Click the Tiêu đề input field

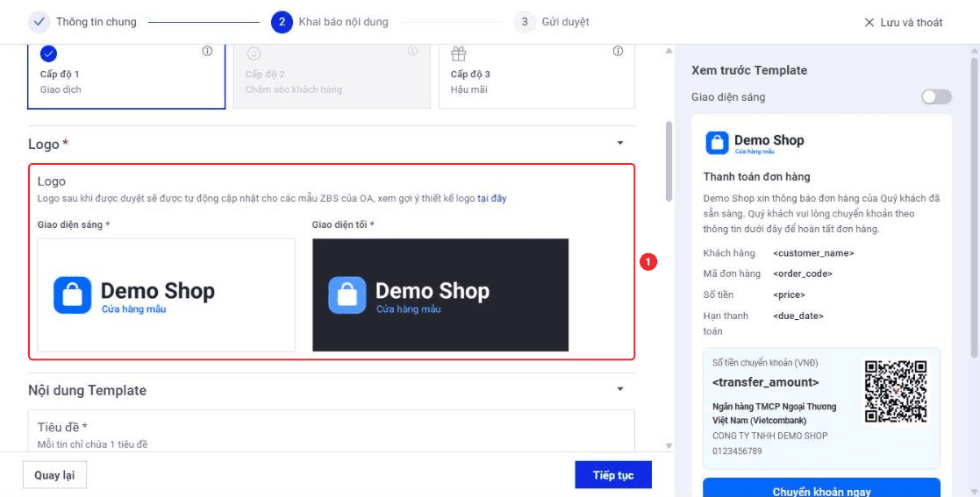332,430
